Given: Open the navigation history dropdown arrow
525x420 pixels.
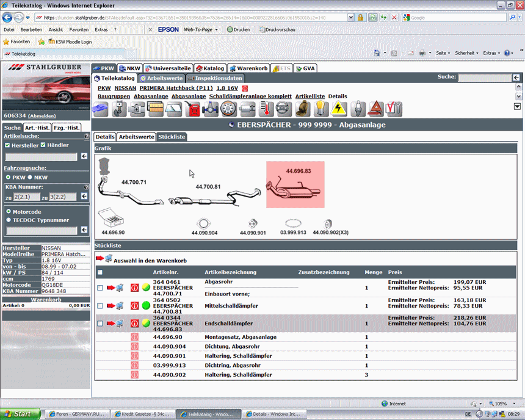Looking at the screenshot, I should (x=27, y=18).
